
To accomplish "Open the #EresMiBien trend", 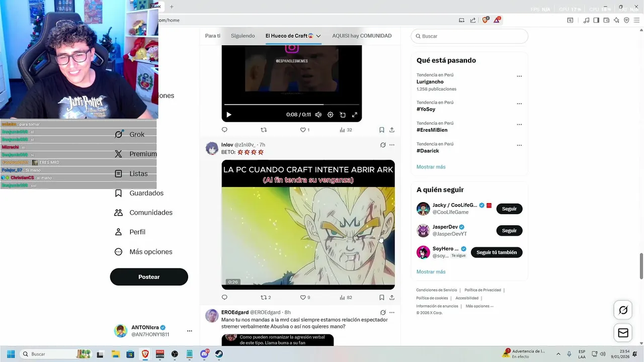I will pyautogui.click(x=432, y=130).
